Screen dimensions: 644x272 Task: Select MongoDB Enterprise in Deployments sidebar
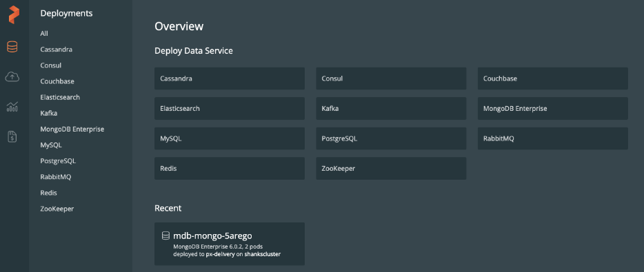(x=72, y=129)
